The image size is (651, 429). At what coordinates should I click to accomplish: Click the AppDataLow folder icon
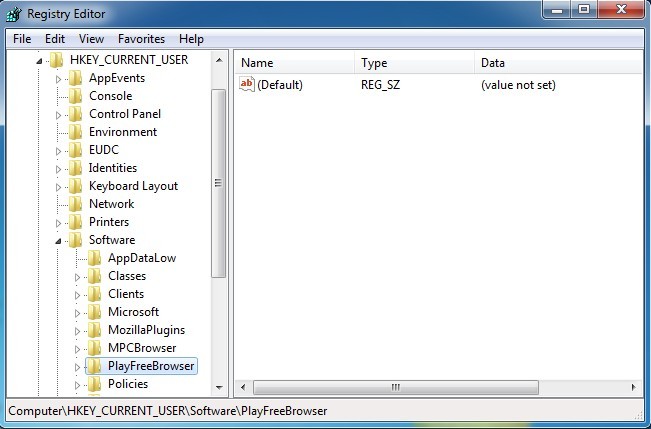tap(95, 258)
